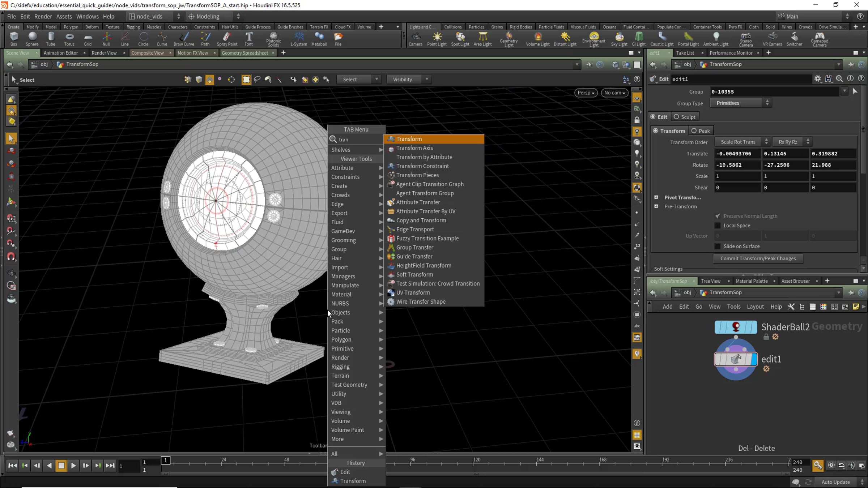Open the Polygon submenu in TAB menu

[x=356, y=340]
